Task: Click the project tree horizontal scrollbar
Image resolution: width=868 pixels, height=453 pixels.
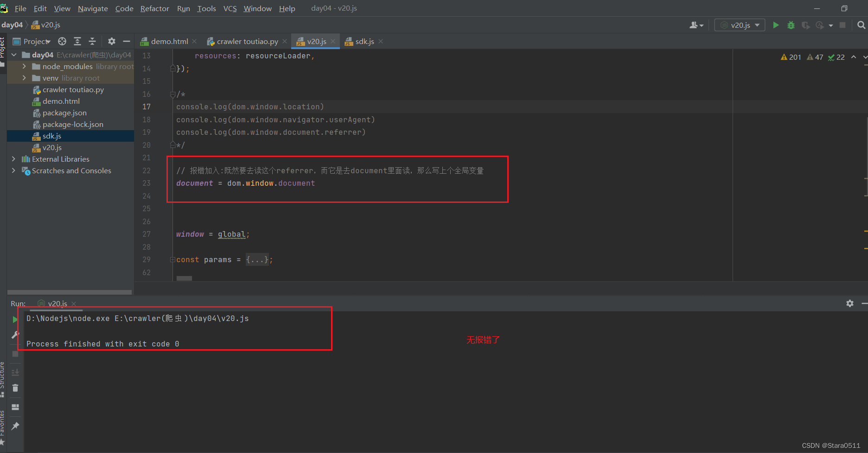Action: tap(70, 292)
